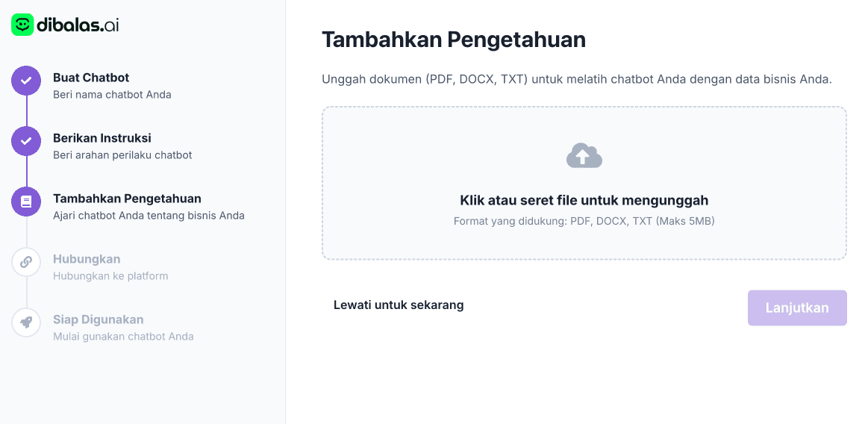Image resolution: width=868 pixels, height=424 pixels.
Task: Click the 'Format yang didukung' hint text
Action: (x=584, y=222)
